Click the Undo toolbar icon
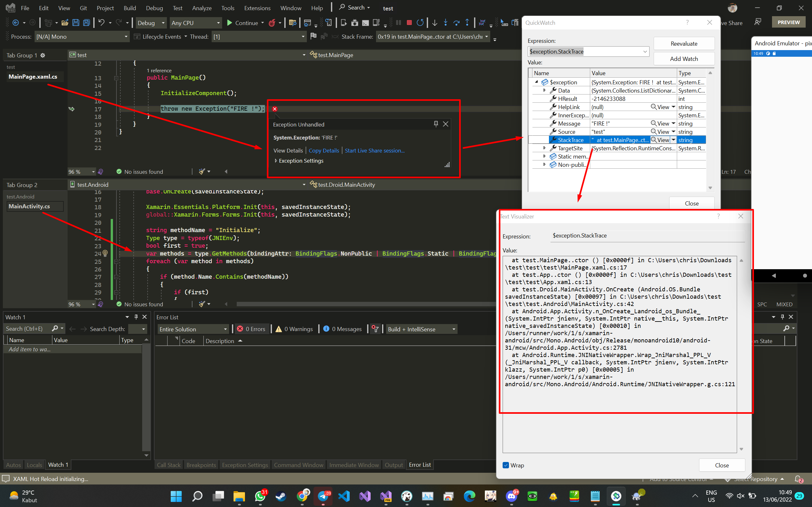Screen dimensions: 812x507 (x=101, y=23)
